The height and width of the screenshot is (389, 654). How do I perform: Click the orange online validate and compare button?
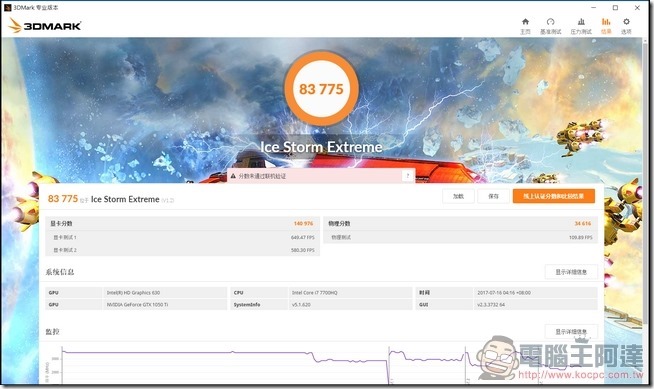tap(553, 196)
